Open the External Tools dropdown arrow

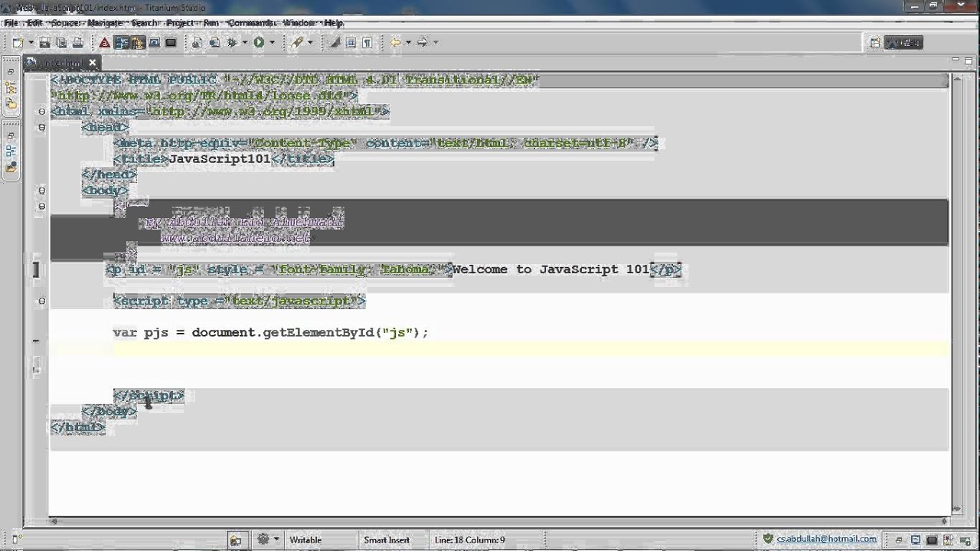310,43
